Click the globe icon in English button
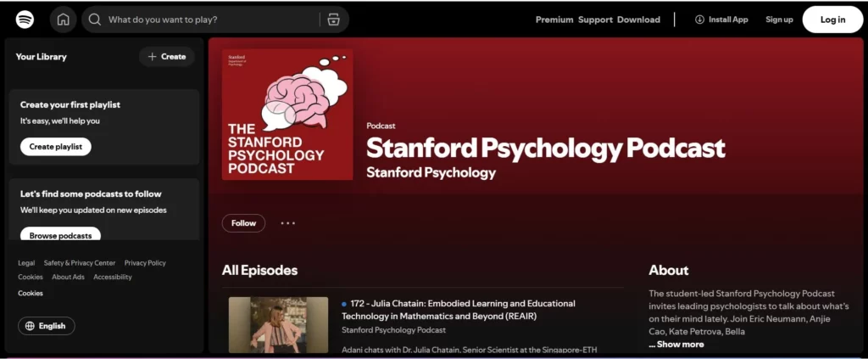Image resolution: width=868 pixels, height=359 pixels. (x=30, y=326)
